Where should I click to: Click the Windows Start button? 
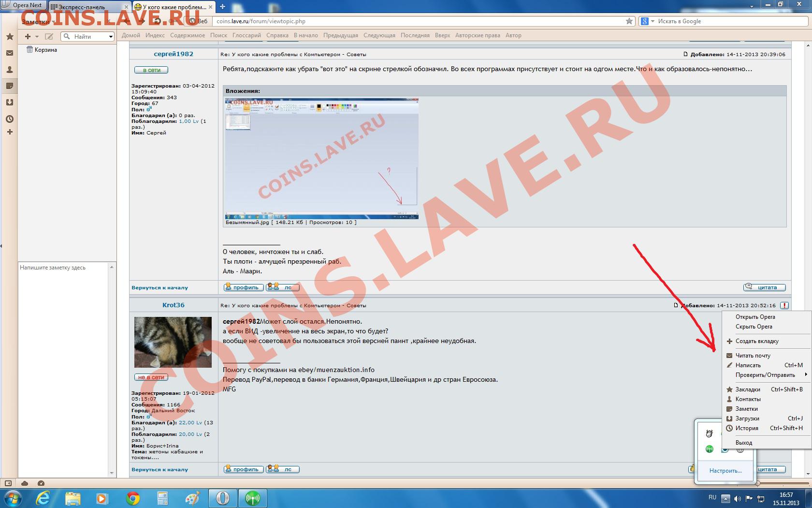(13, 498)
